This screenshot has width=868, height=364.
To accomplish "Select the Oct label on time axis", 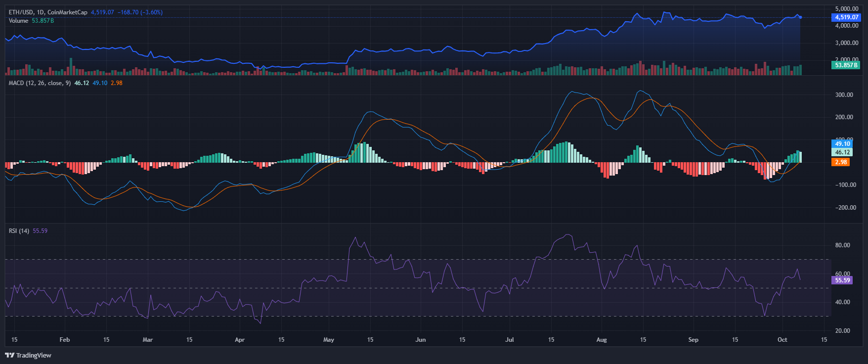I will click(782, 340).
